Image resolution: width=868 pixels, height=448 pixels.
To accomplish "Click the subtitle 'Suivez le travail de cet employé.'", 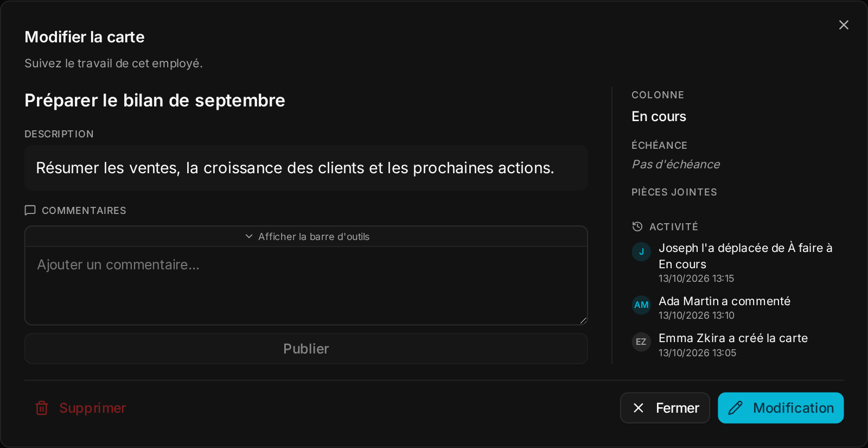I will click(113, 63).
